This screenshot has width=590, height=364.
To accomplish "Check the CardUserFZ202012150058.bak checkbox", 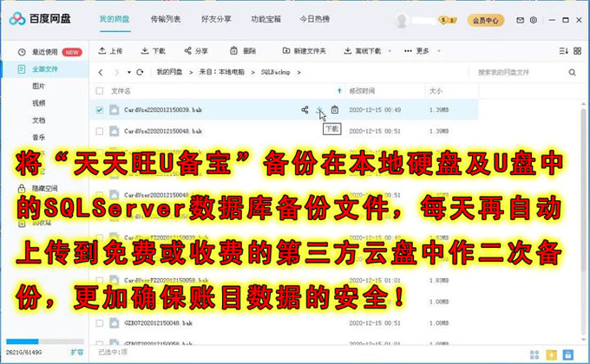I will (99, 281).
